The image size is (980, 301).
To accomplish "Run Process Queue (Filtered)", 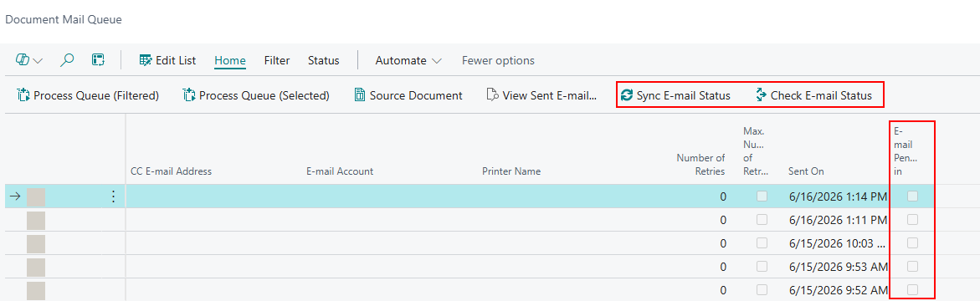I will [x=88, y=95].
